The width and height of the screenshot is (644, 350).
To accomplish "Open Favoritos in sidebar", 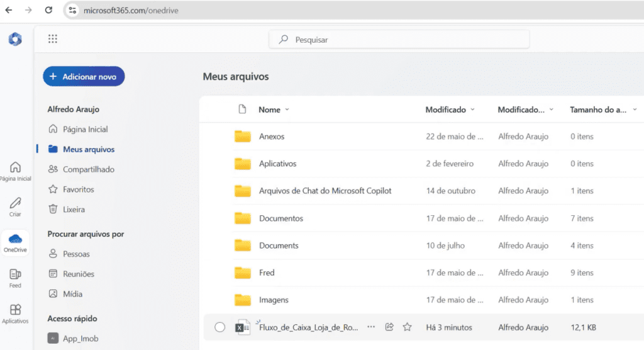I will [71, 189].
